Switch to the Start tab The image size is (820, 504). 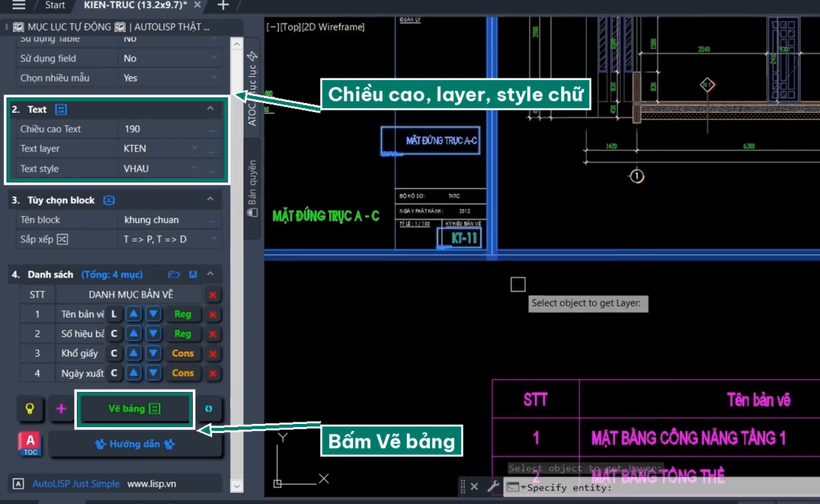[x=55, y=6]
